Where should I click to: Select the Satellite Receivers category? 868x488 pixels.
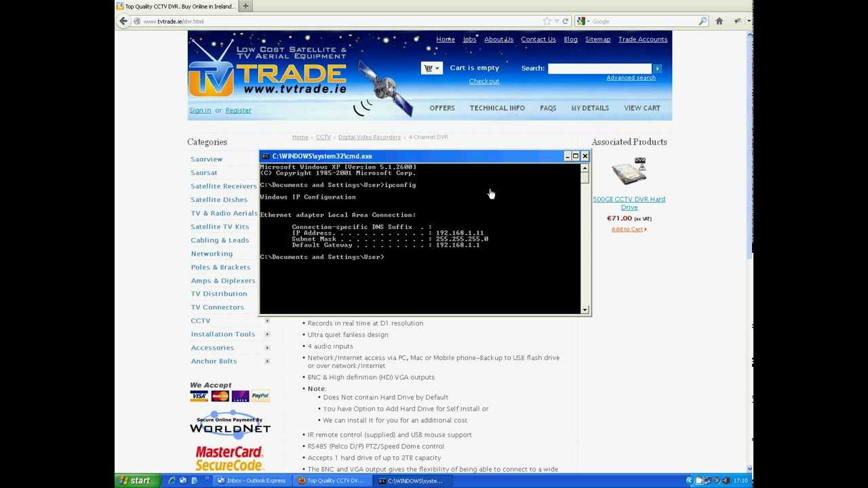click(224, 186)
